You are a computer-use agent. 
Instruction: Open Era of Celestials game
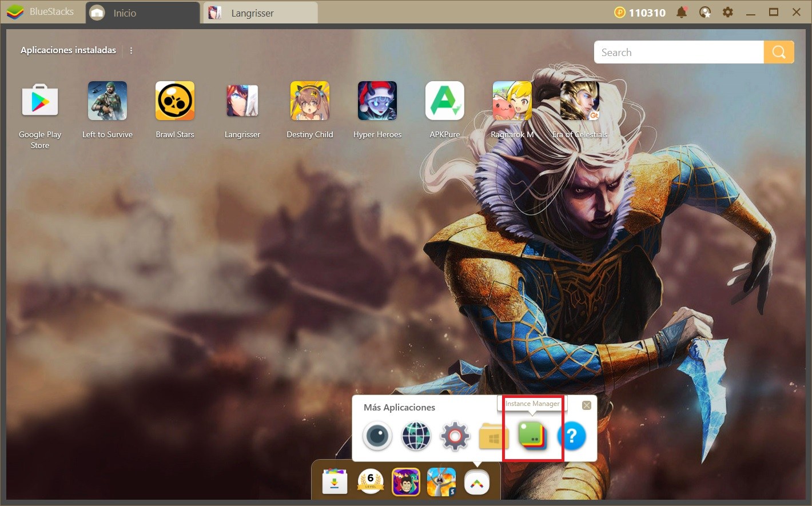pos(580,101)
